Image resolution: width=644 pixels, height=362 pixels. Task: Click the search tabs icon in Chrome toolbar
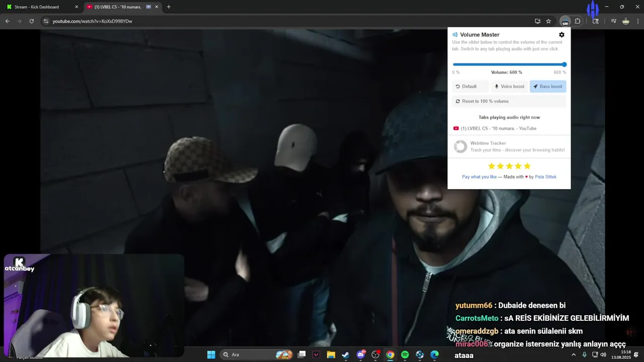coord(596,21)
